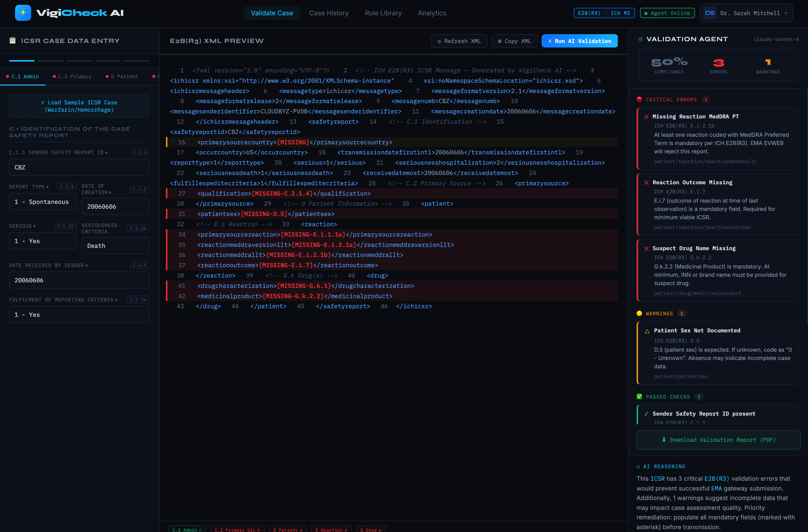Open the Seriousness Criteria dropdown showing Death
Image resolution: width=808 pixels, height=532 pixels.
click(115, 246)
